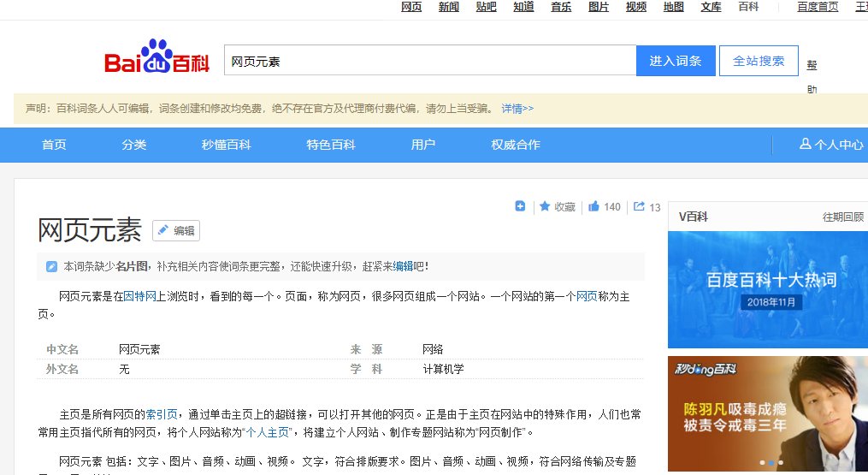This screenshot has height=475, width=868.
Task: Click the 编辑 edit button beside title
Action: coord(176,230)
